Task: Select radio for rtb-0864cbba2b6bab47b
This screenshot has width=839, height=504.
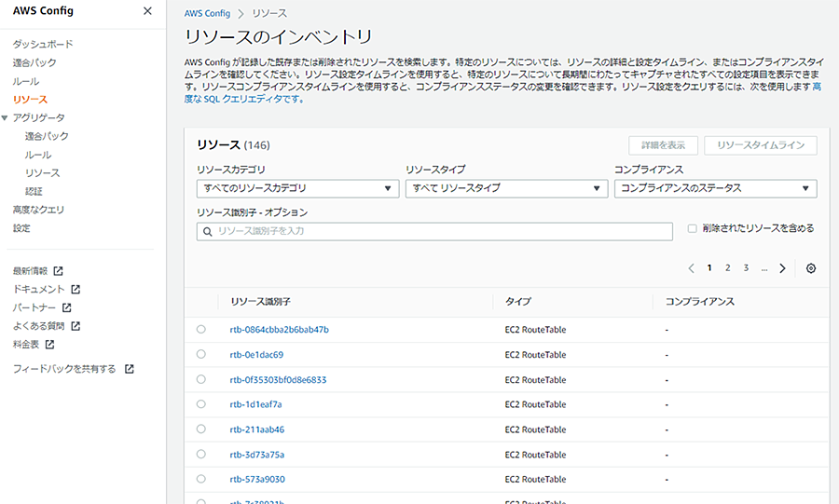Action: click(201, 329)
